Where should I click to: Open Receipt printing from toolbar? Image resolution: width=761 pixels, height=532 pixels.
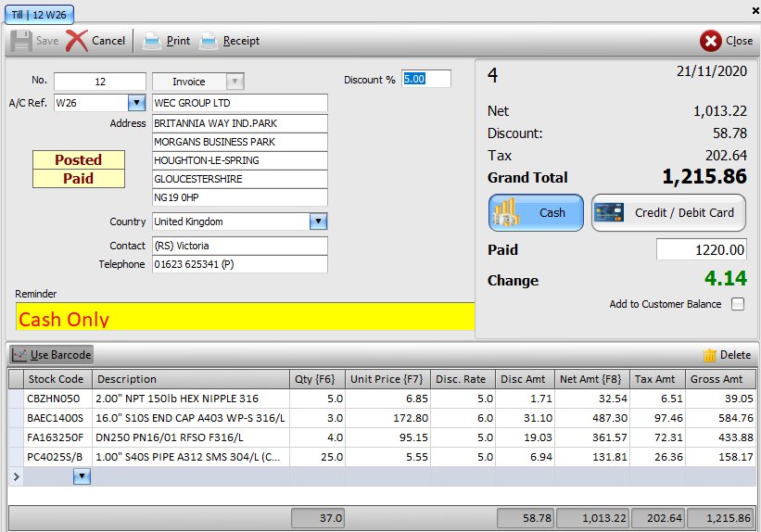(x=209, y=41)
